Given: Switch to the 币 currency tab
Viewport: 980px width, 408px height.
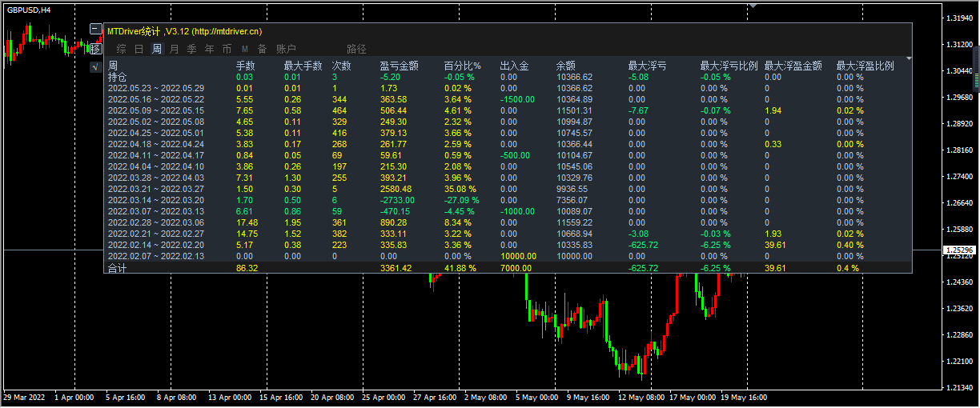Looking at the screenshot, I should [x=227, y=50].
